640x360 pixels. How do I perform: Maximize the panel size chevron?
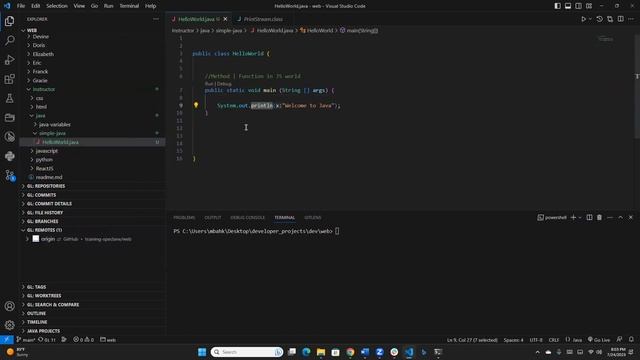[x=620, y=218]
